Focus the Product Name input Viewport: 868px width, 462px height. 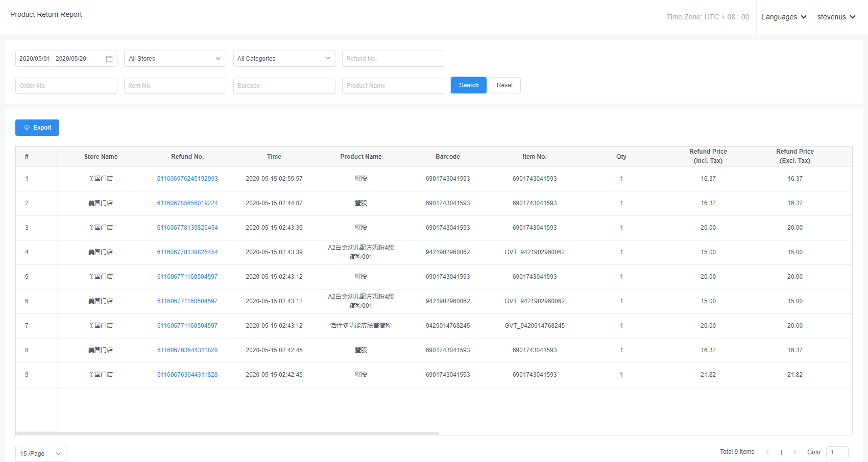coord(393,86)
